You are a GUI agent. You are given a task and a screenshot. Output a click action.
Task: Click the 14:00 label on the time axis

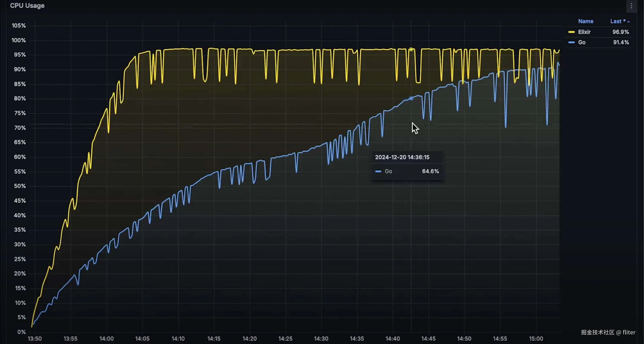pos(106,338)
